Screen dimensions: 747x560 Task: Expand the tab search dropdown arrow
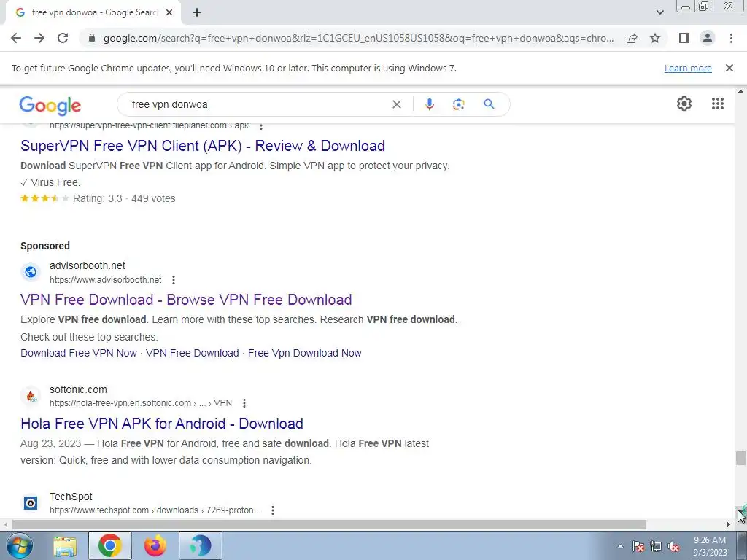click(x=659, y=12)
